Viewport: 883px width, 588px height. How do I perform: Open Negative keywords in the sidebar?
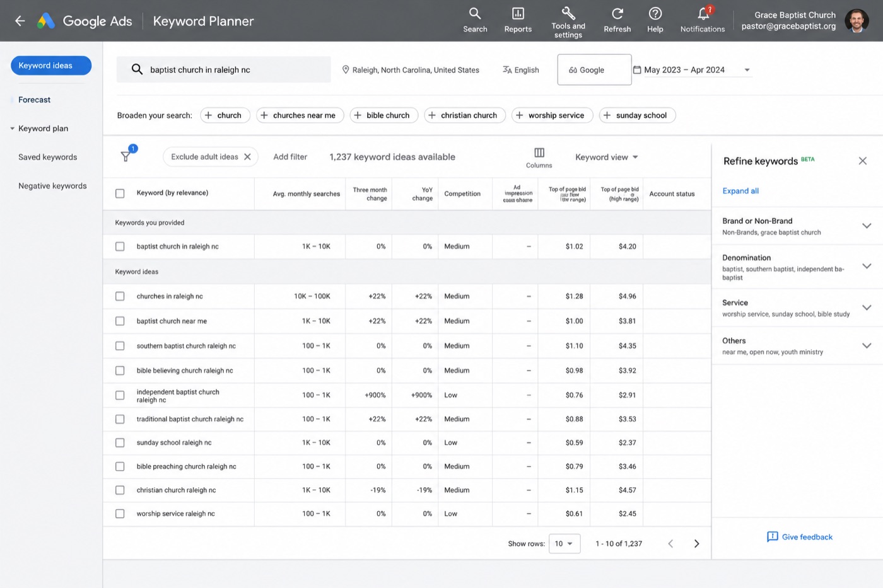[52, 186]
